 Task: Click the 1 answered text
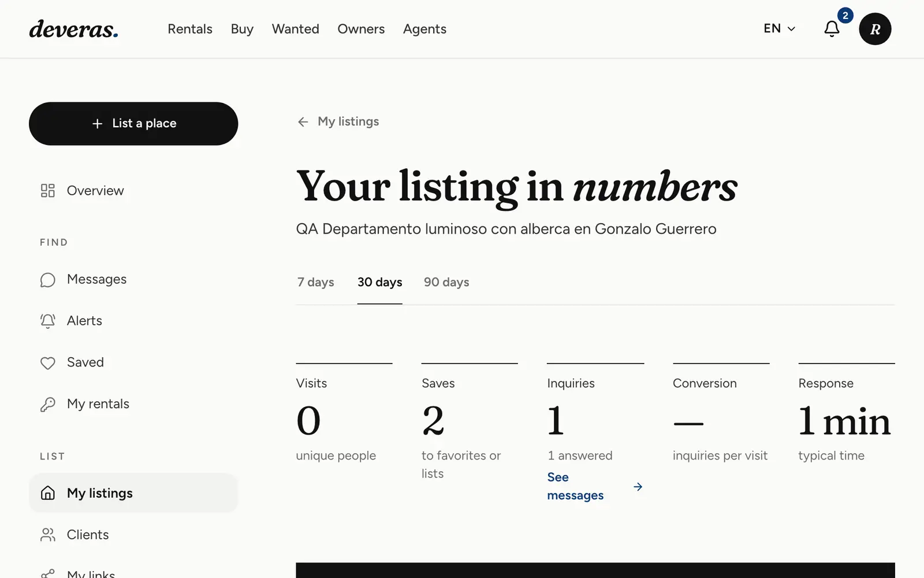pyautogui.click(x=580, y=455)
